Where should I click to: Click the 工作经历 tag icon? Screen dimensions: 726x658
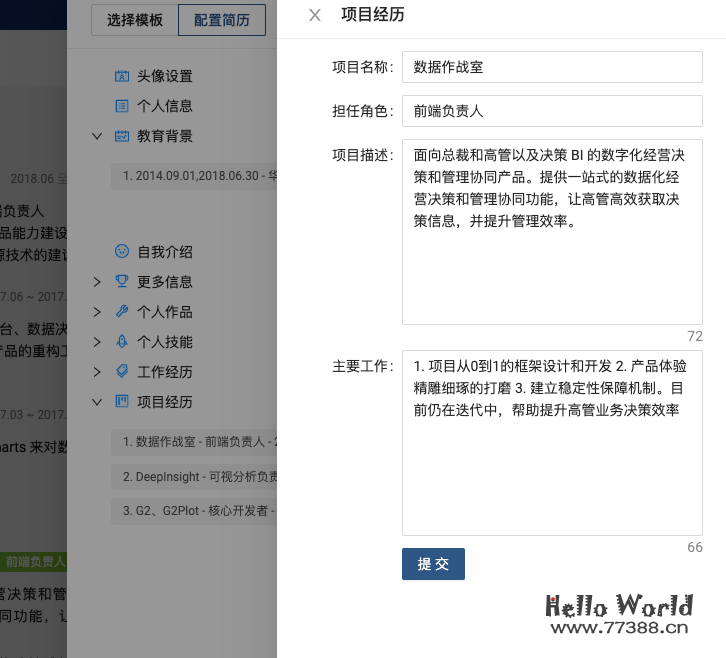(122, 372)
